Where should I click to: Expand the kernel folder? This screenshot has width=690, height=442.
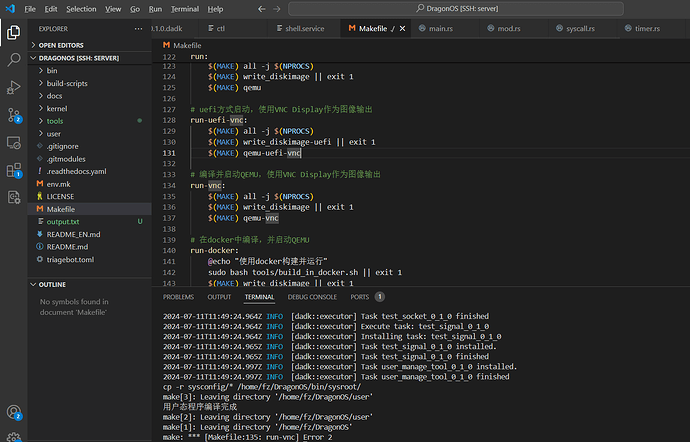tap(57, 108)
